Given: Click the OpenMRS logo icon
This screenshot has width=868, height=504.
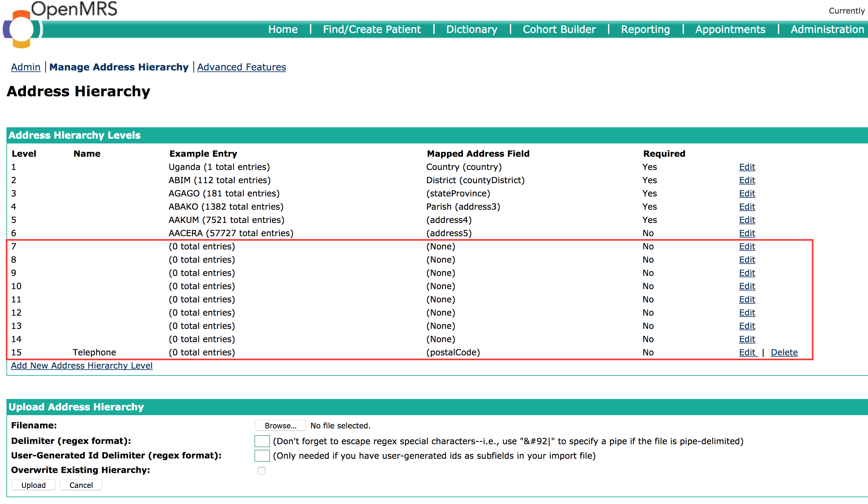Looking at the screenshot, I should [x=21, y=29].
